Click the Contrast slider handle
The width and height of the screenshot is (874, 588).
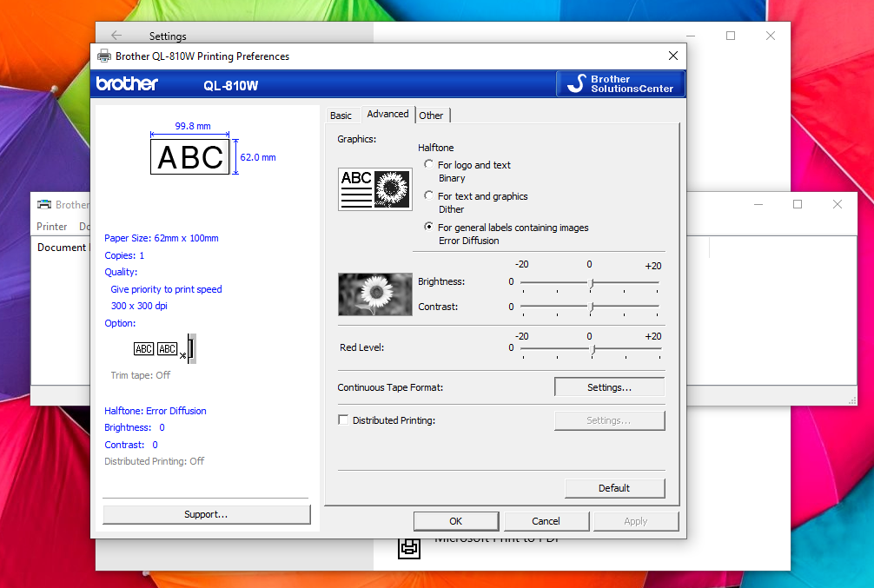592,307
